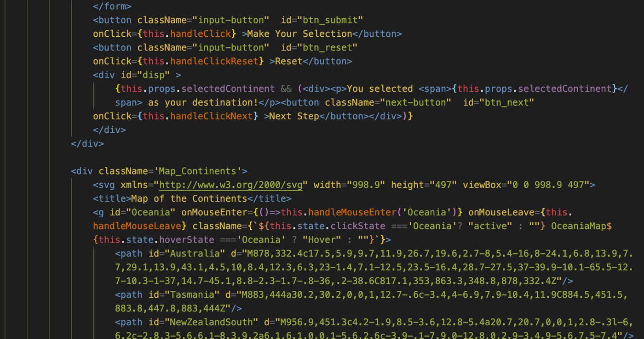
Task: Place cursor on handleMouseEnter
Action: tap(352, 213)
